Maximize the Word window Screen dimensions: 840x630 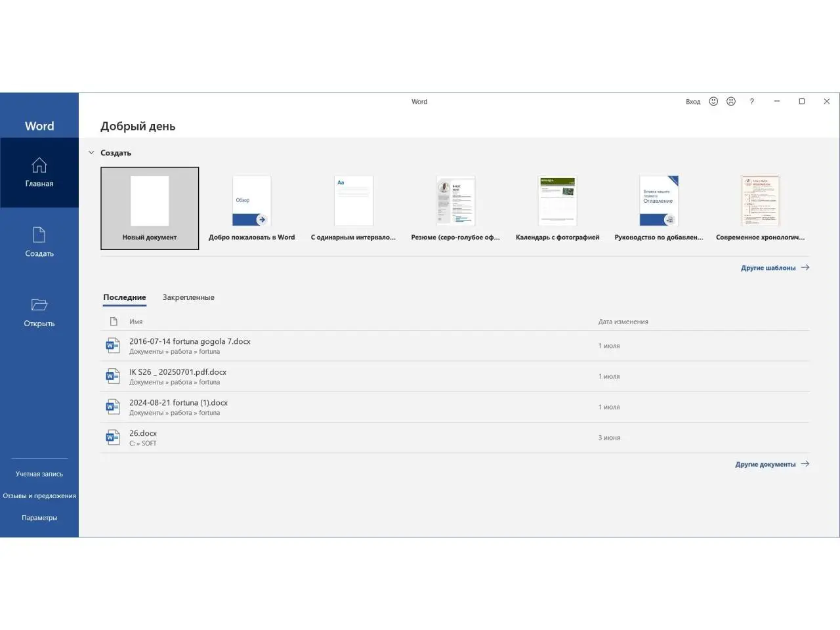802,101
